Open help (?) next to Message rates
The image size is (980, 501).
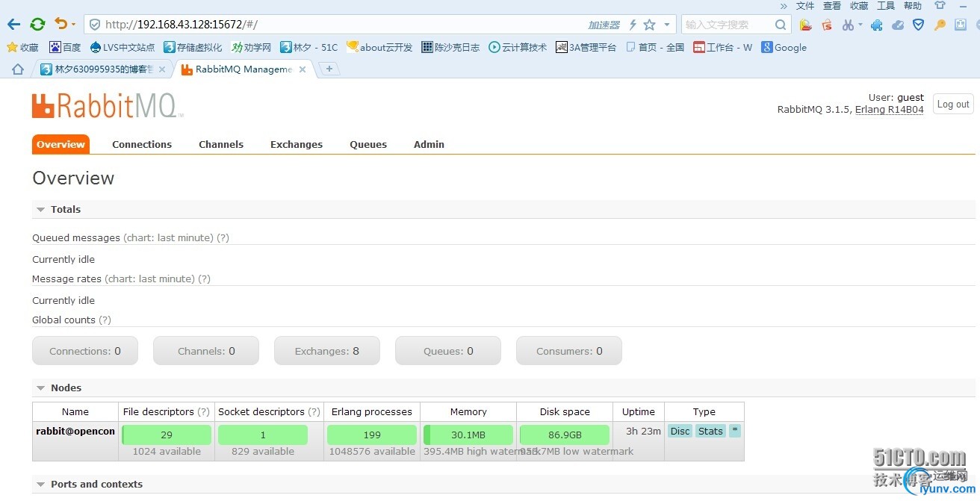pos(204,279)
